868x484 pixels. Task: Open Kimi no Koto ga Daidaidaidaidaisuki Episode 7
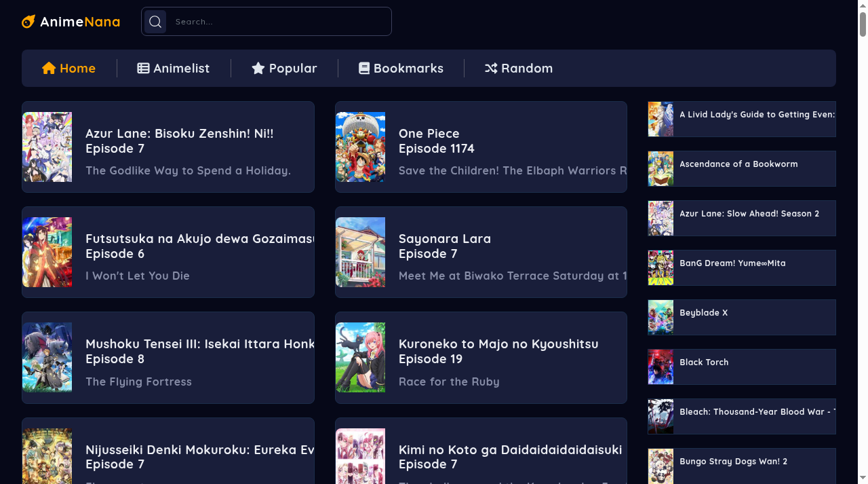click(481, 451)
